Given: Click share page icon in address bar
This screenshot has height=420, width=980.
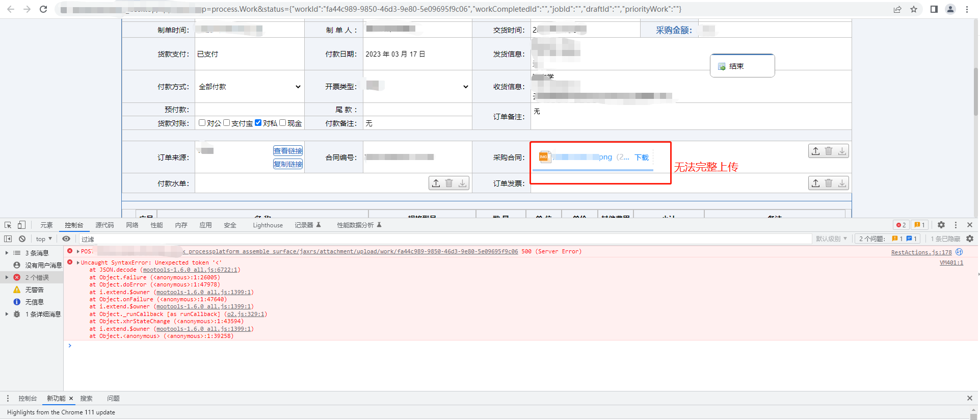Looking at the screenshot, I should click(x=897, y=9).
